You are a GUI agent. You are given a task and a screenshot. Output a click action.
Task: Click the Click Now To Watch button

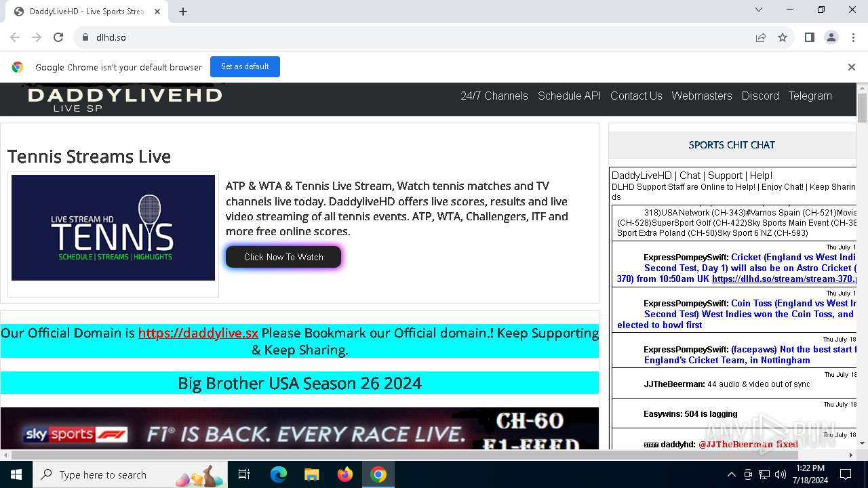tap(283, 257)
